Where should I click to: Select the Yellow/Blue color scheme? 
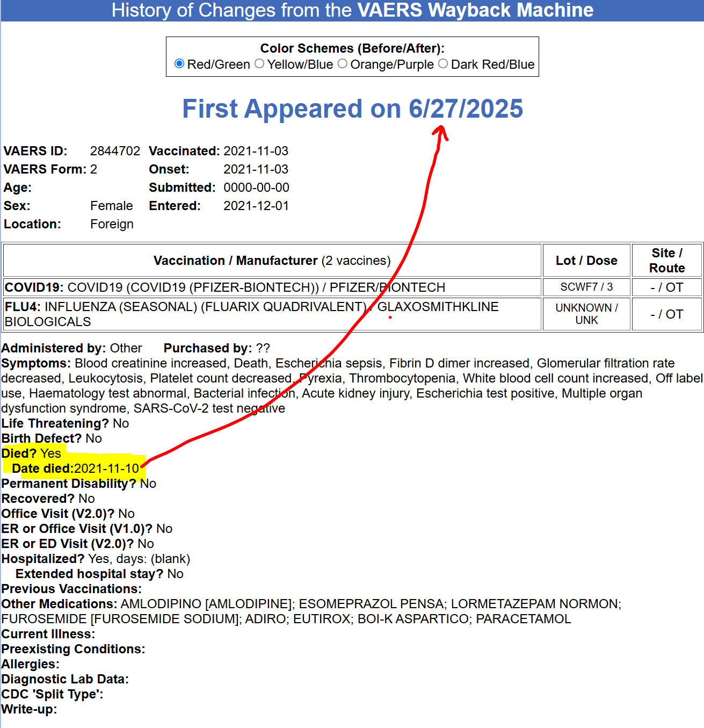pos(259,64)
